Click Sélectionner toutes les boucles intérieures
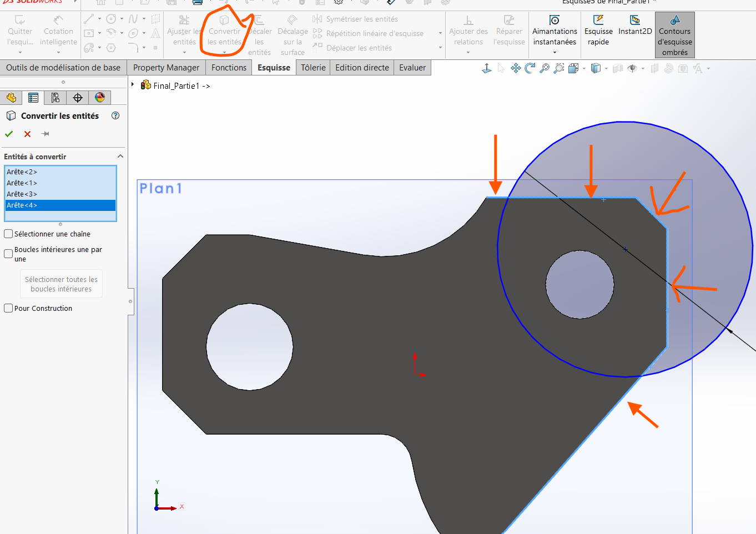 61,284
